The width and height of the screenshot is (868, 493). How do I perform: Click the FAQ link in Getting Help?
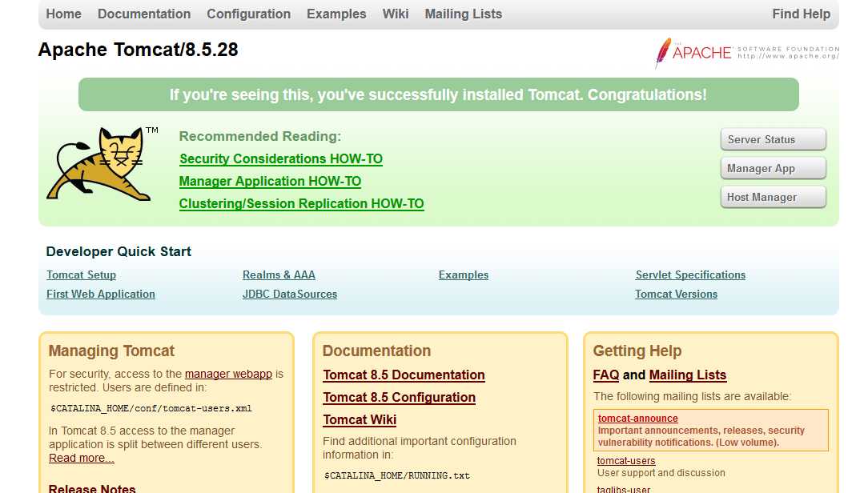click(606, 375)
